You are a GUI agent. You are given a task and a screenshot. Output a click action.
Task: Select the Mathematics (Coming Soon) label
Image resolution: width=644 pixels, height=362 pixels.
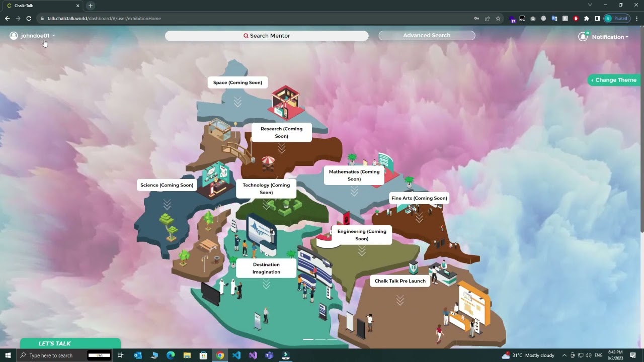tap(354, 175)
